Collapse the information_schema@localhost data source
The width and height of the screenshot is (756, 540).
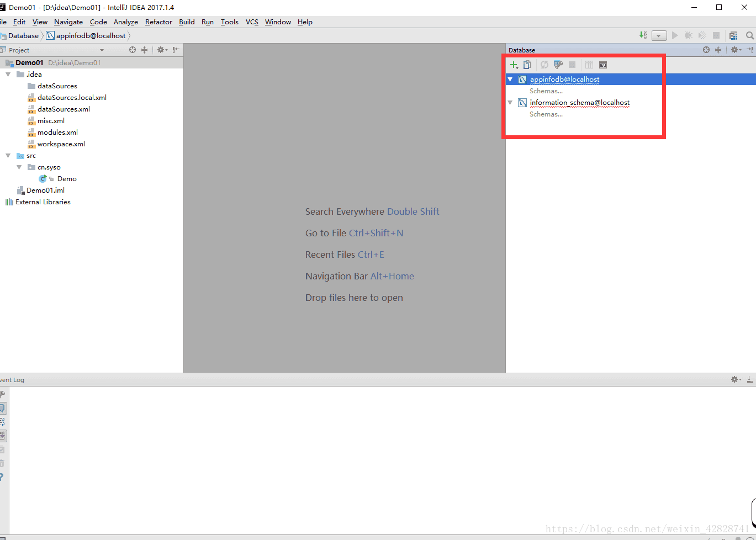(510, 103)
